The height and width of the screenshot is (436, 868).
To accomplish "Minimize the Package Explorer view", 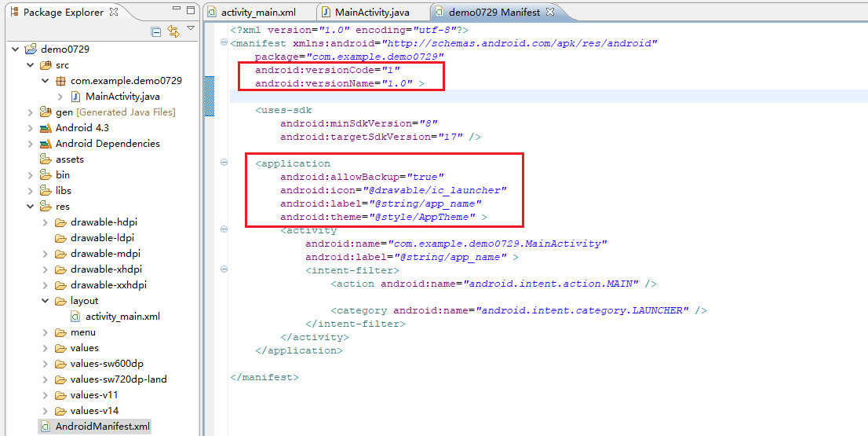I will point(177,9).
